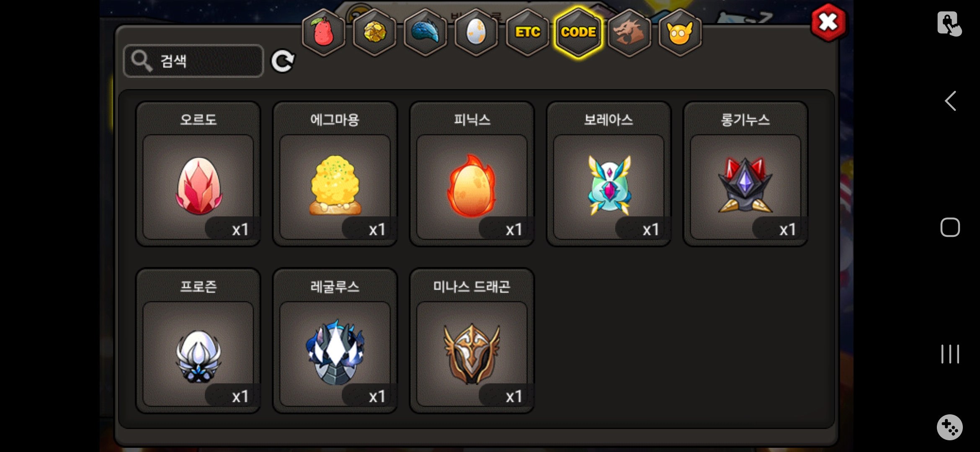Image resolution: width=980 pixels, height=452 pixels.
Task: Select the 에그마용 yellow egg item
Action: click(335, 174)
